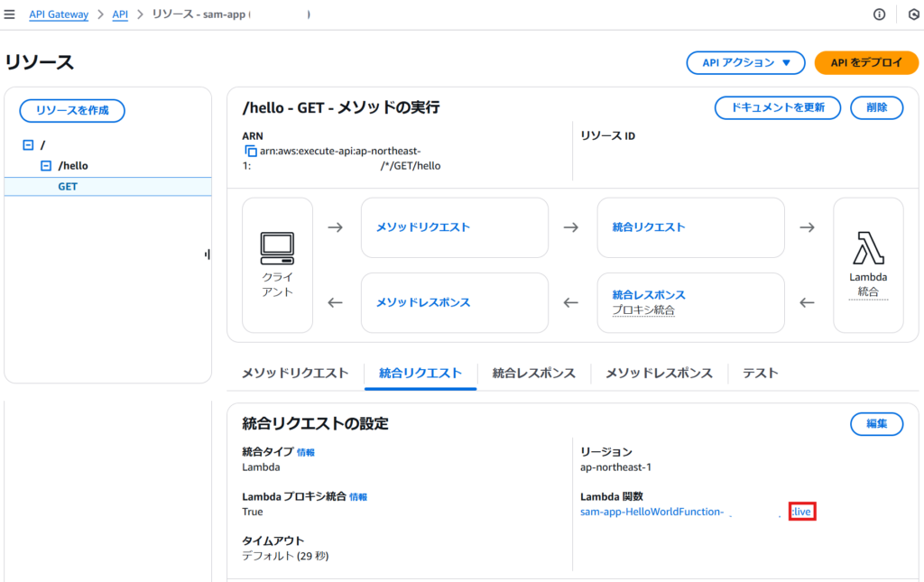The image size is (924, 582).
Task: Collapse the root / resource node
Action: [28, 144]
